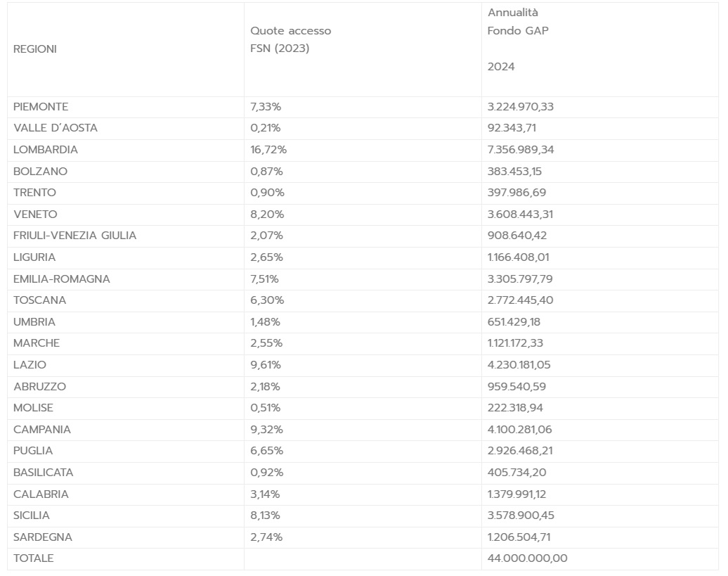Click Lombardia's 16,72% quota cell
Image resolution: width=728 pixels, height=576 pixels.
268,150
